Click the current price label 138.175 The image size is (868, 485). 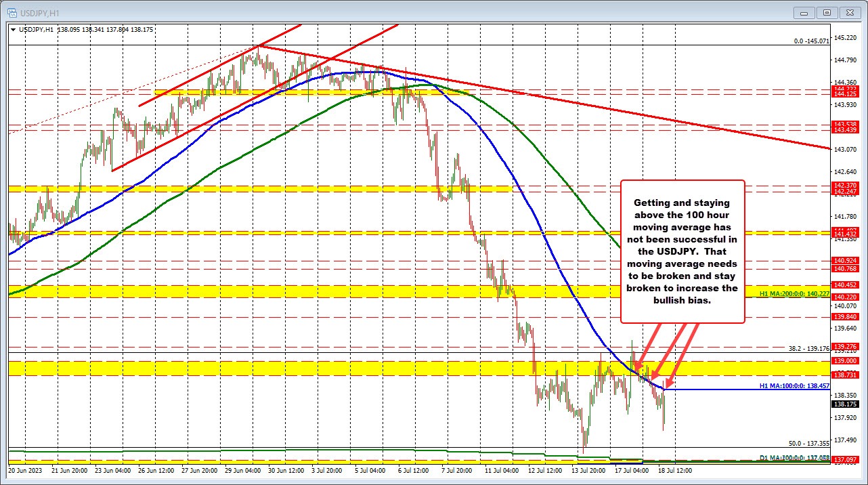tap(844, 404)
